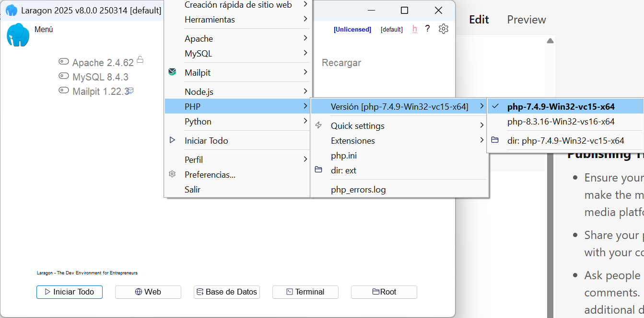644x318 pixels.
Task: Click the pink underlined h link
Action: click(415, 29)
